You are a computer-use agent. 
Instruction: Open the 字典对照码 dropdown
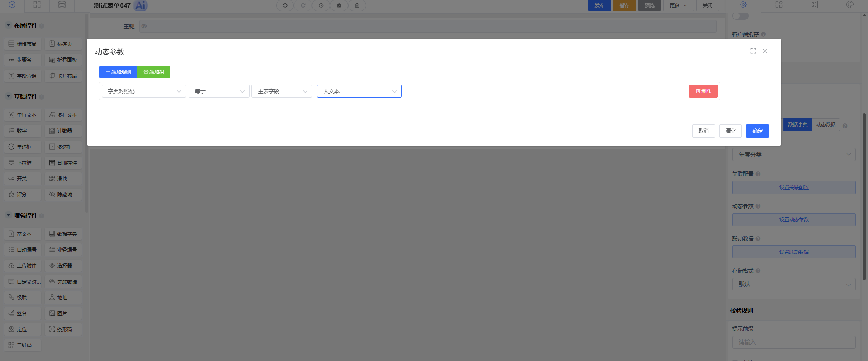click(144, 91)
